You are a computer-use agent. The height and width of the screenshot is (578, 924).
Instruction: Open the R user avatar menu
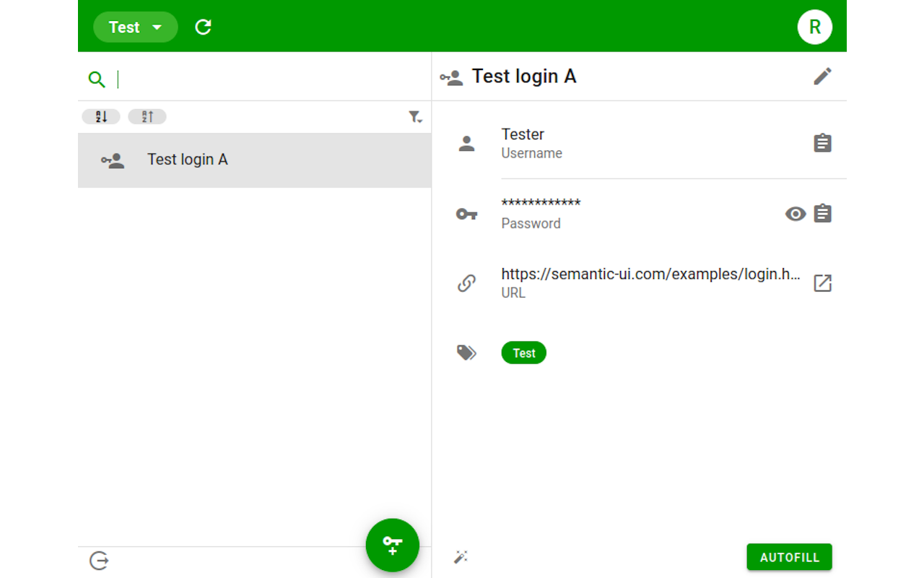(x=814, y=27)
